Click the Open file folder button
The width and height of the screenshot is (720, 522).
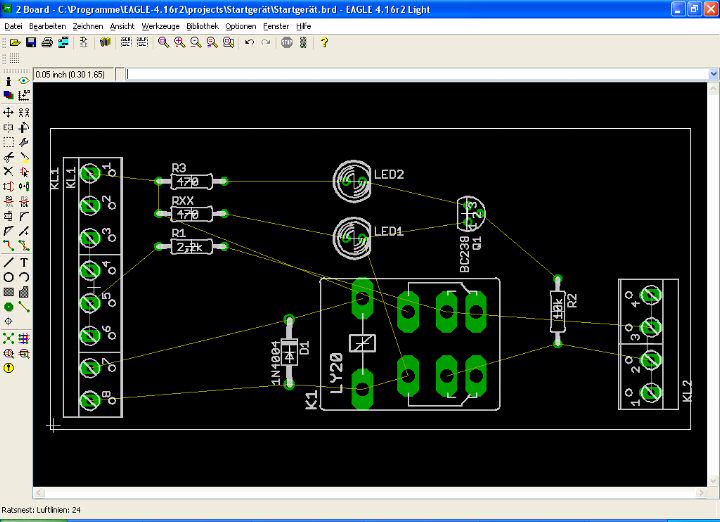pos(15,43)
